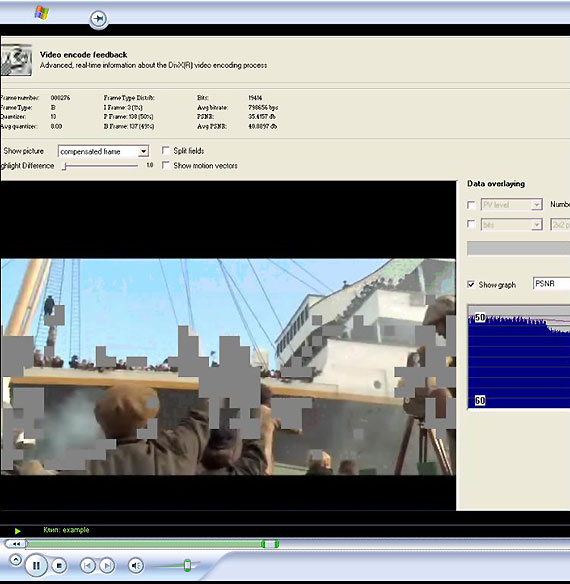Enable Show motion vectors checkbox
This screenshot has height=584, width=570.
[x=165, y=165]
